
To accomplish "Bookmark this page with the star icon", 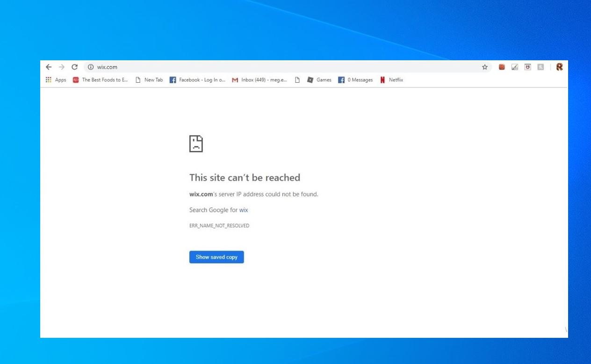I will pos(485,67).
